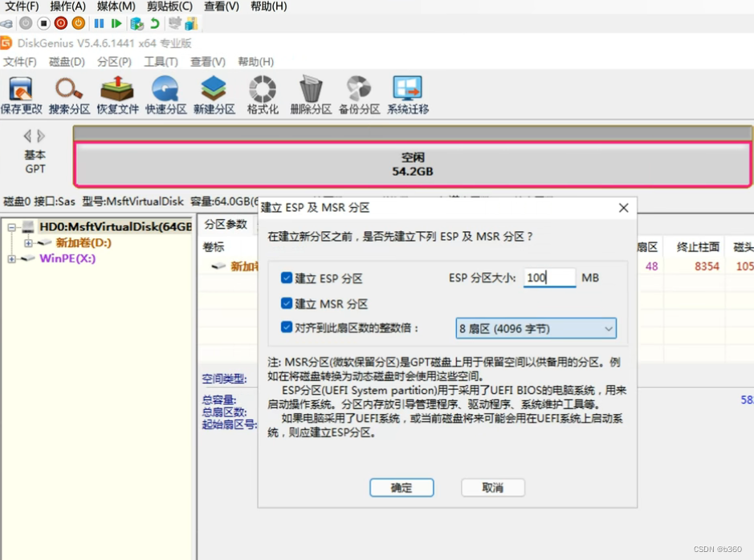Click the 总容量: label
This screenshot has height=560, width=754.
pyautogui.click(x=218, y=400)
